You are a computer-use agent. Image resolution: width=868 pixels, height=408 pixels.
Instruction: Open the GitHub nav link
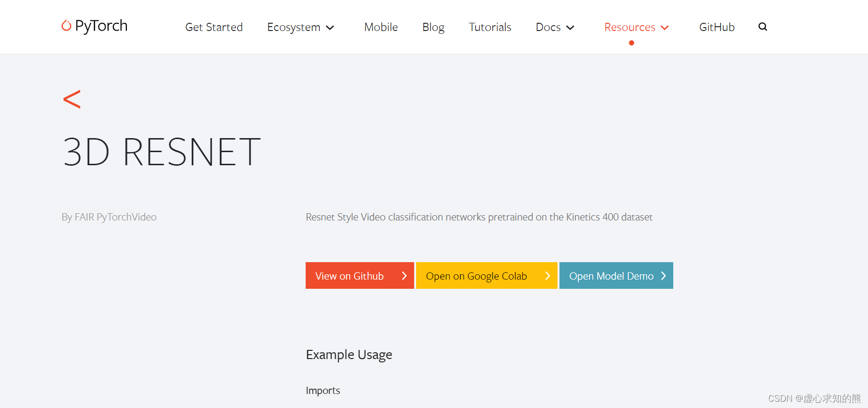point(716,27)
